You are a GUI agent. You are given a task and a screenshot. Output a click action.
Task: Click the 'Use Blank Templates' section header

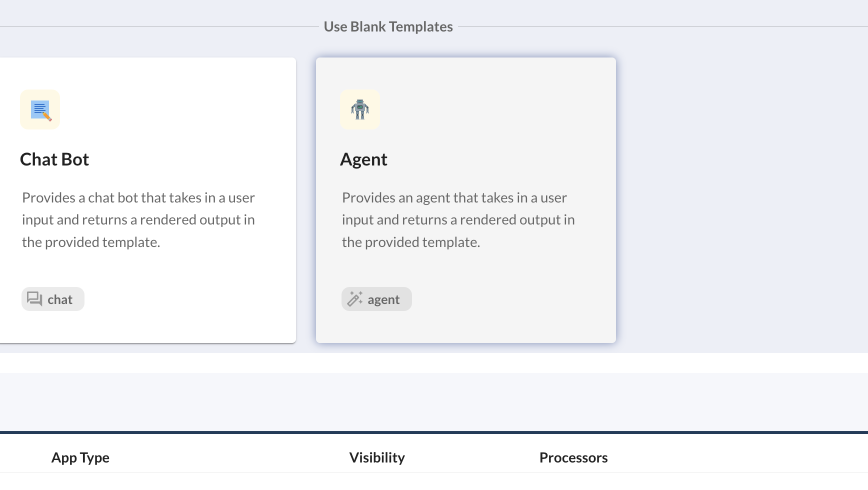pyautogui.click(x=388, y=26)
